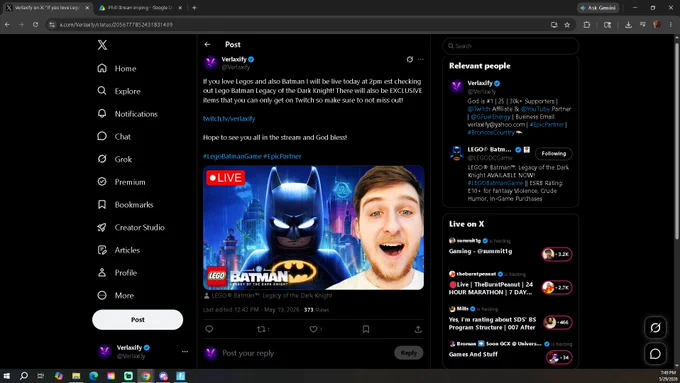Open Profile in the sidebar
Image resolution: width=680 pixels, height=383 pixels.
118,272
